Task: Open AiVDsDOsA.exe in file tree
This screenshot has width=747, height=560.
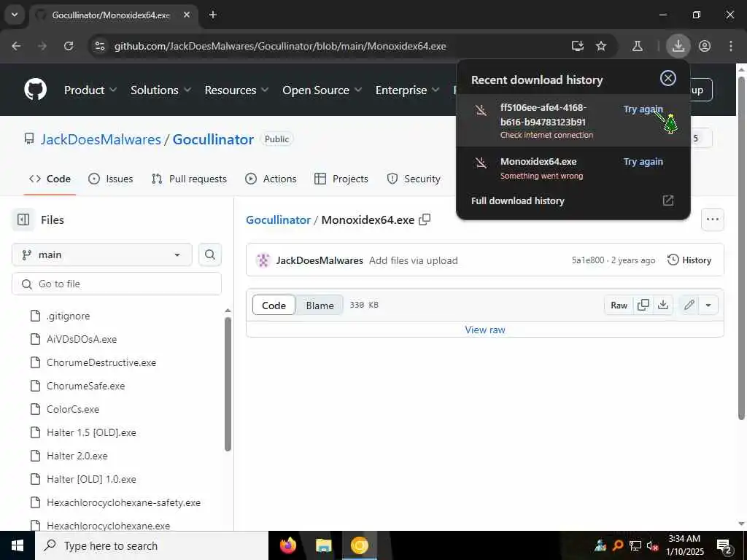Action: [82, 339]
